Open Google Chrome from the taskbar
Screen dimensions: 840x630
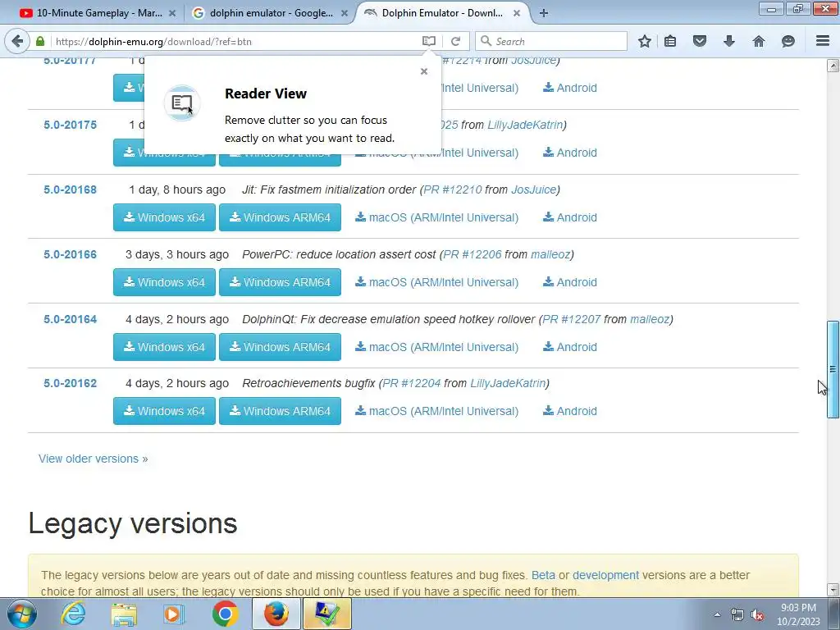225,614
